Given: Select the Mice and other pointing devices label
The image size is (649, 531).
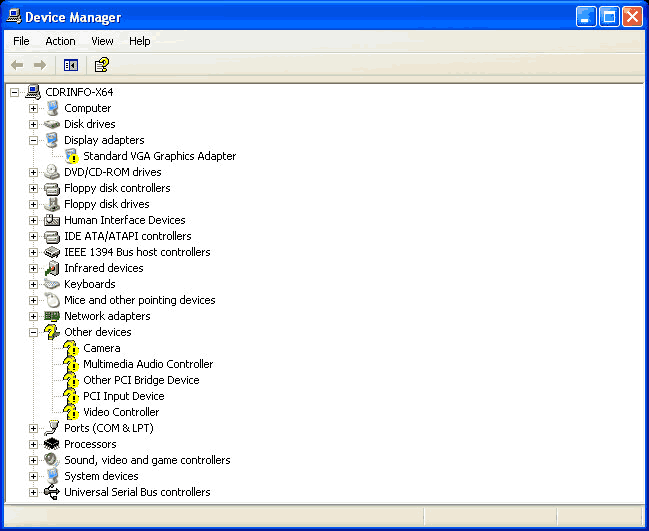Looking at the screenshot, I should [139, 300].
